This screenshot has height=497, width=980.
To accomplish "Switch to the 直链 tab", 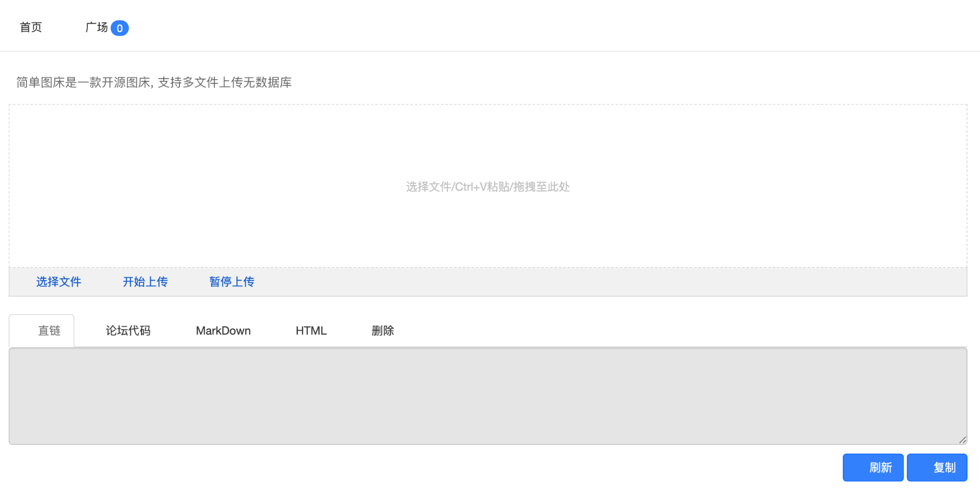I will (x=48, y=330).
